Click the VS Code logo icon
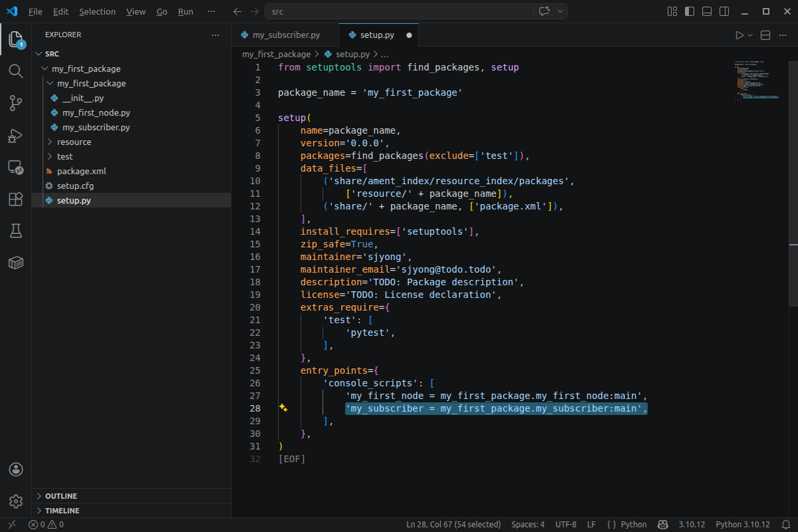Image resolution: width=798 pixels, height=532 pixels. pos(11,11)
